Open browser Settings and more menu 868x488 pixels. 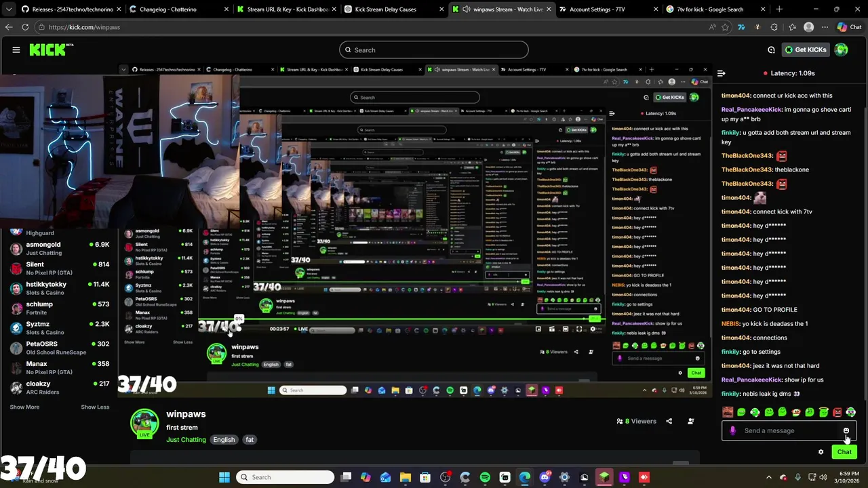point(825,27)
